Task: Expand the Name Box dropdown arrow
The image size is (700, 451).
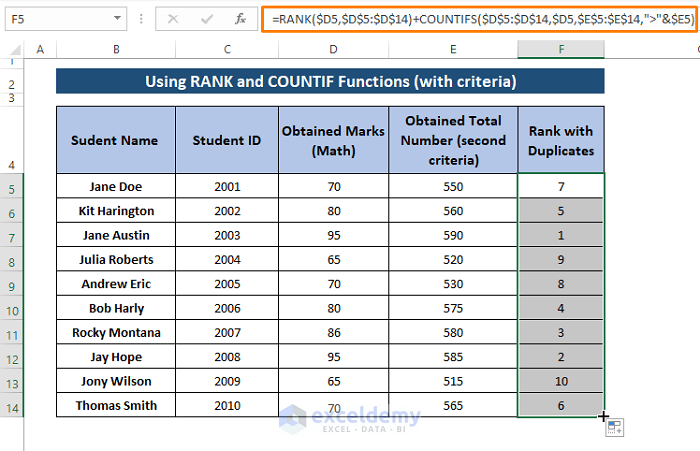Action: (117, 18)
